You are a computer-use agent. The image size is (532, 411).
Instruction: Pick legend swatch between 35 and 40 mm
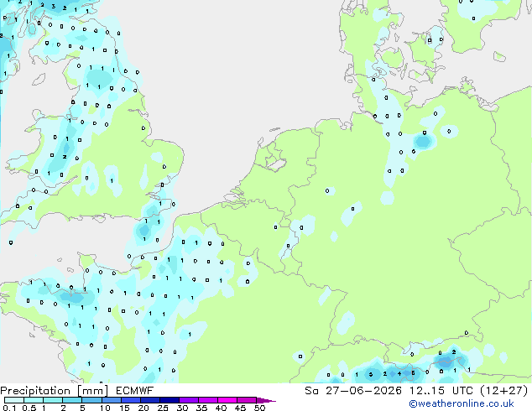click(x=207, y=400)
